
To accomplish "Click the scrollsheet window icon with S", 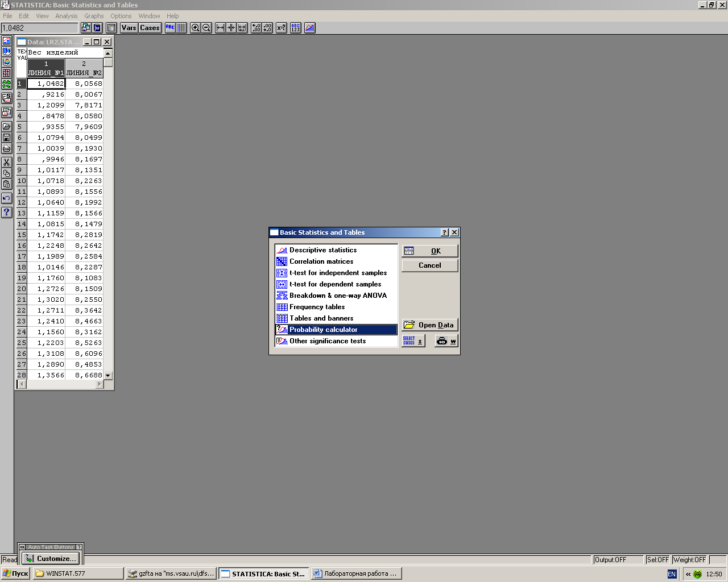I will [x=6, y=98].
